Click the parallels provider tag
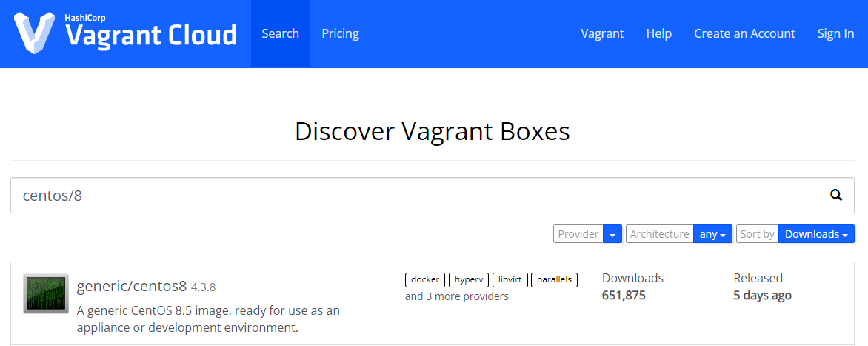 [x=554, y=279]
